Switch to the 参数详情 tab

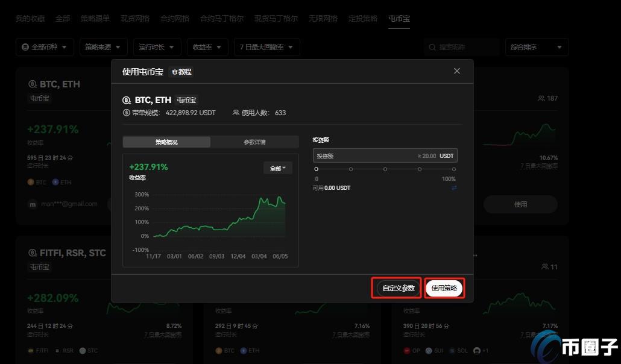pyautogui.click(x=254, y=142)
